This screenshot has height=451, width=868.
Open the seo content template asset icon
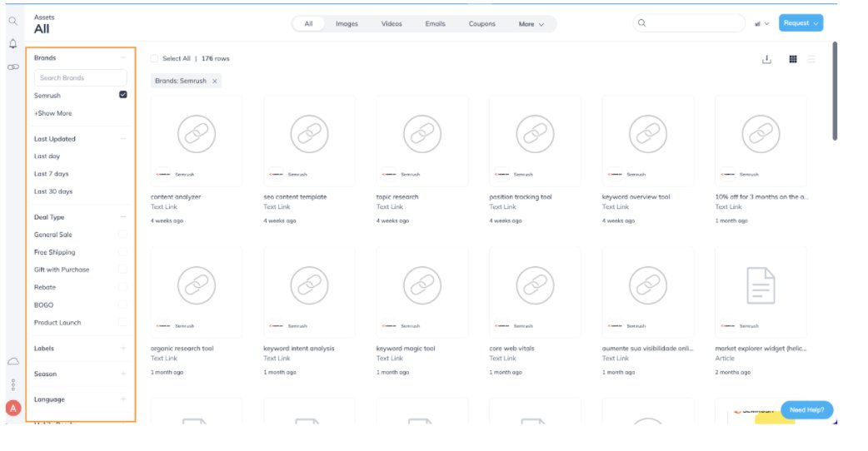[309, 134]
